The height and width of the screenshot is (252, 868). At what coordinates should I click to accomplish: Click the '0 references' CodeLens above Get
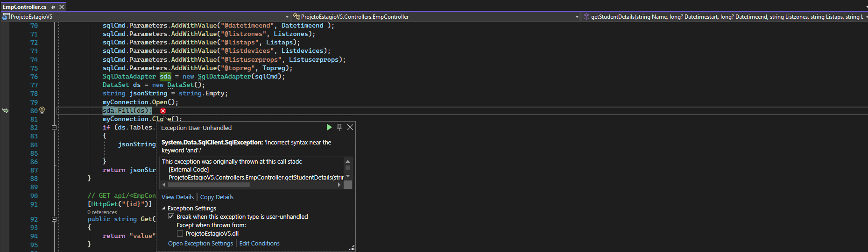(x=102, y=212)
